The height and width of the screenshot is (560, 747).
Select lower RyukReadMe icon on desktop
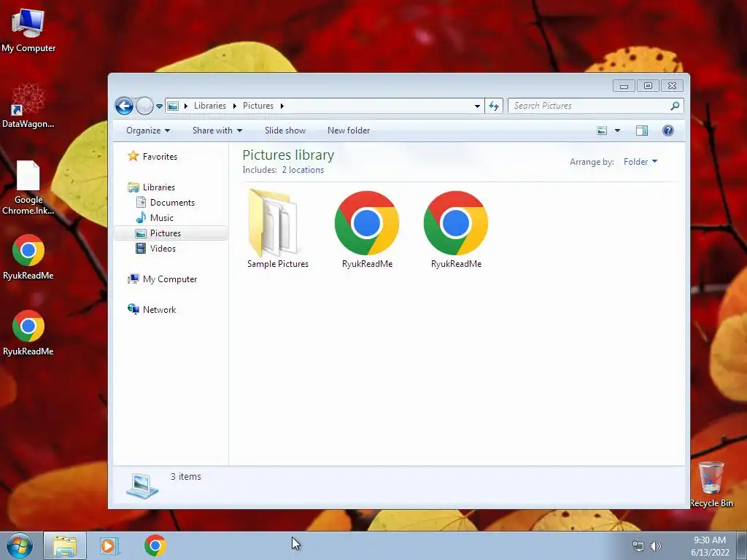pyautogui.click(x=28, y=332)
